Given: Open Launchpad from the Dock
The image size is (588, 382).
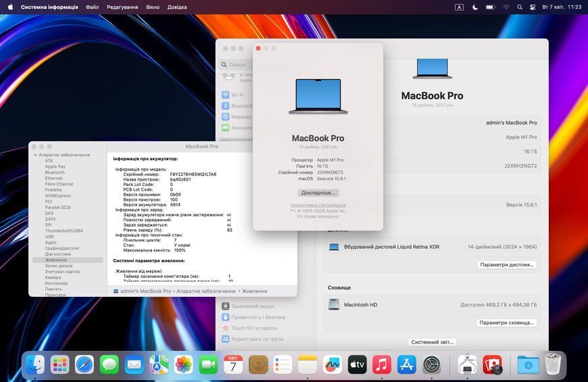Looking at the screenshot, I should [x=60, y=364].
